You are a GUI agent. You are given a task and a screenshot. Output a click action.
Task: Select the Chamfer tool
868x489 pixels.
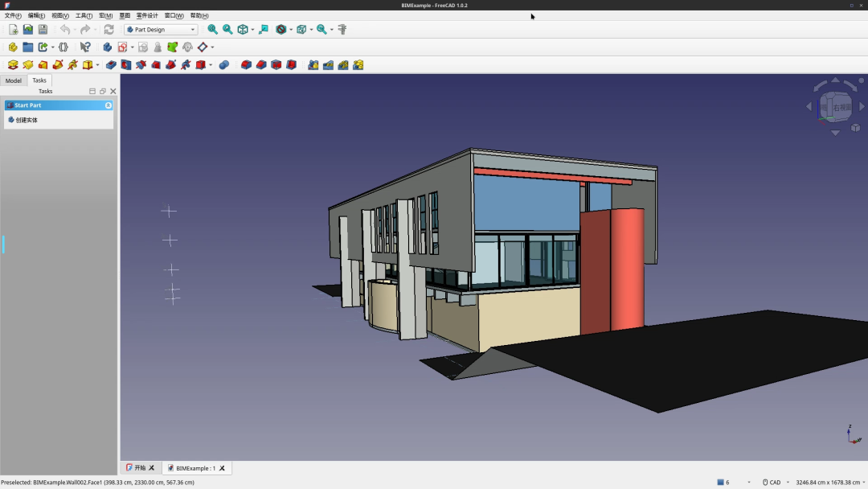click(x=263, y=65)
